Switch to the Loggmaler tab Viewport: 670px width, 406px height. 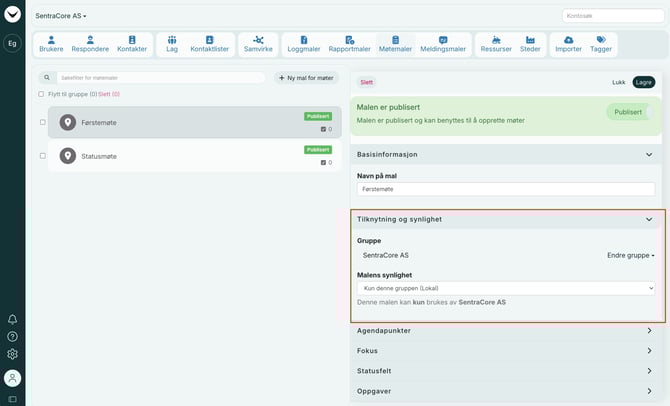point(302,44)
